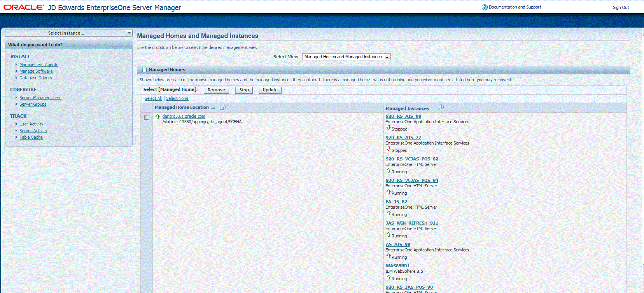Click the info icon beside Managed Instances header
This screenshot has width=644, height=293.
[x=441, y=107]
